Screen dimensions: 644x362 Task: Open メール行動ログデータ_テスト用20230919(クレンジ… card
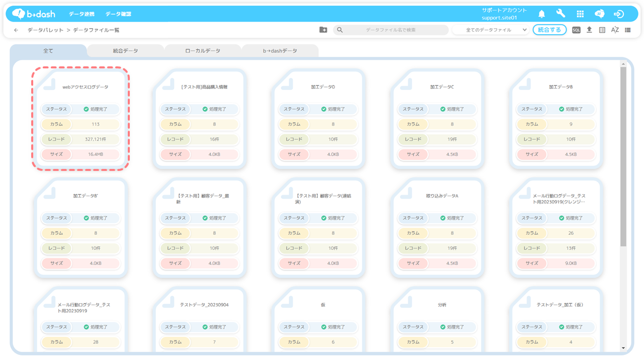[556, 227]
